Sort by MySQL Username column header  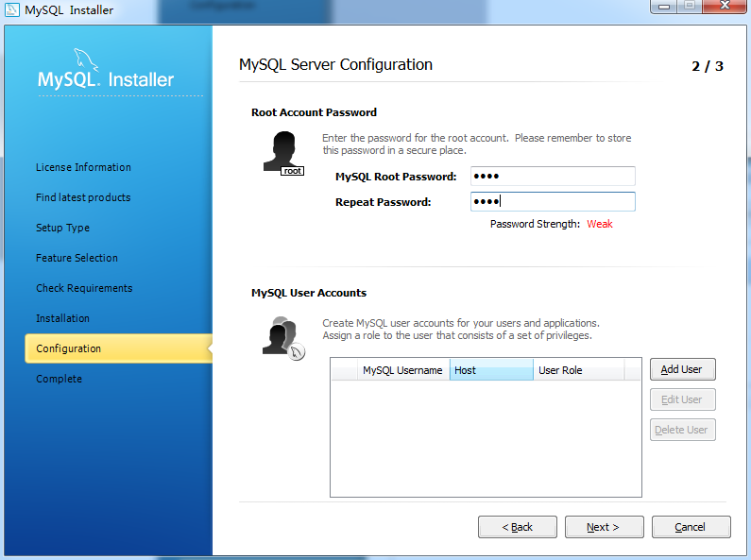coord(402,370)
